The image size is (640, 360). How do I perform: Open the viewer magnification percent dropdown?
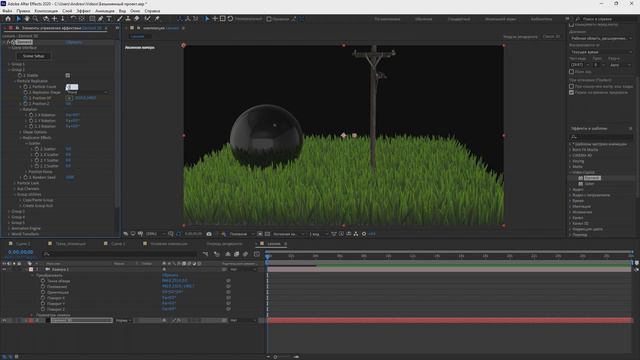point(156,234)
